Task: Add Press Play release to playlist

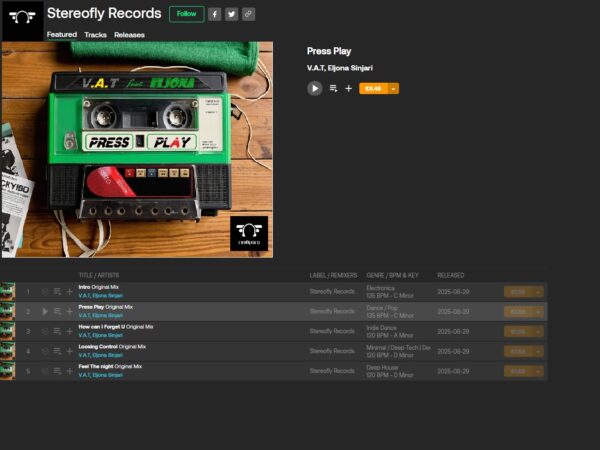Action: click(x=348, y=88)
